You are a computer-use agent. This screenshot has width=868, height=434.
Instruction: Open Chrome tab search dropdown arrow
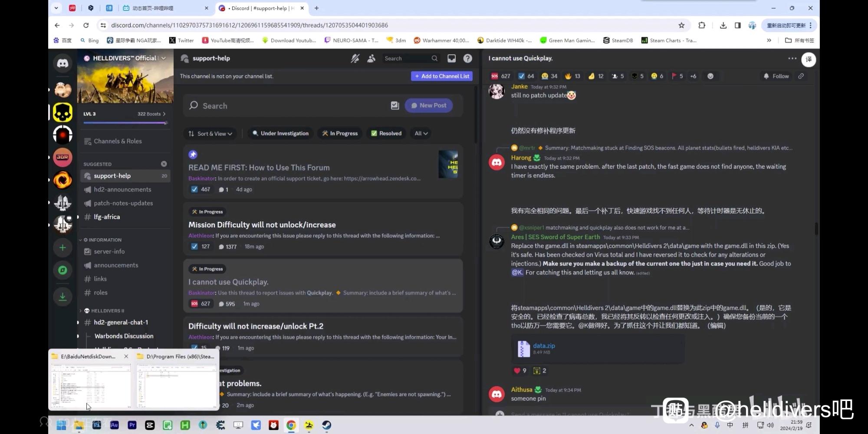[x=56, y=8]
